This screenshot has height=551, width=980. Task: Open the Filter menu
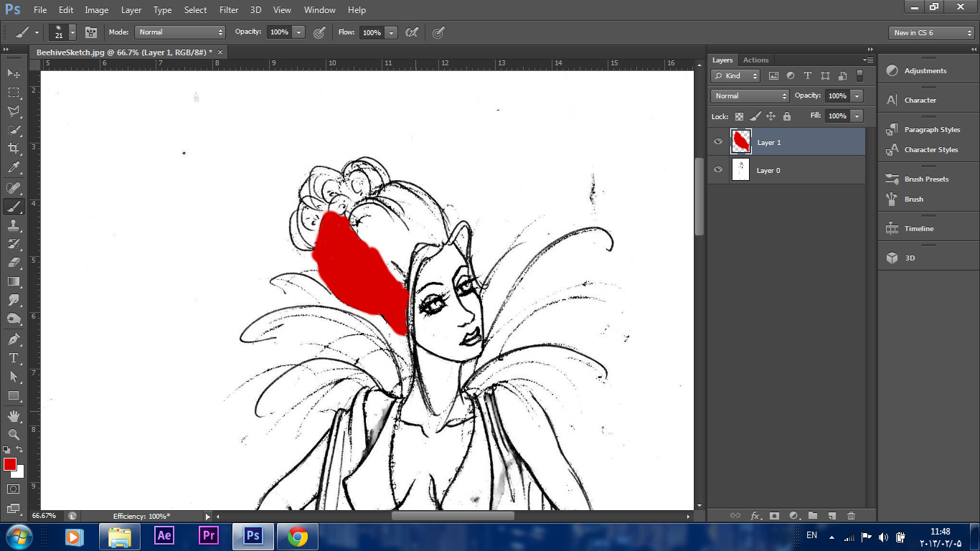(x=229, y=10)
